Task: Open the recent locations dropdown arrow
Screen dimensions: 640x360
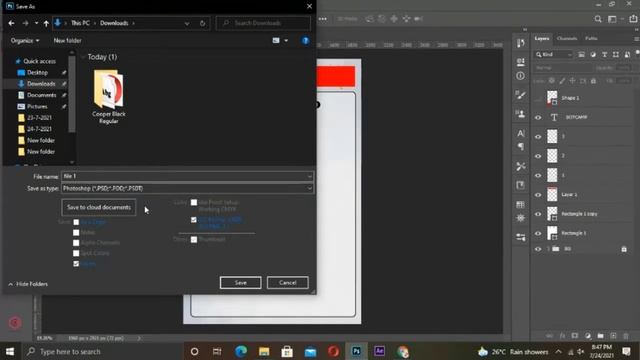Action: click(x=36, y=23)
